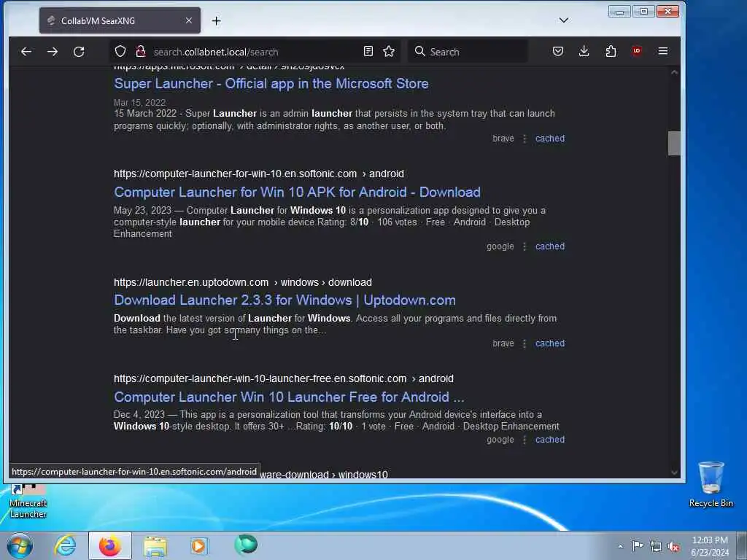Open Action Center flag icon
This screenshot has height=560, width=747.
tap(638, 545)
